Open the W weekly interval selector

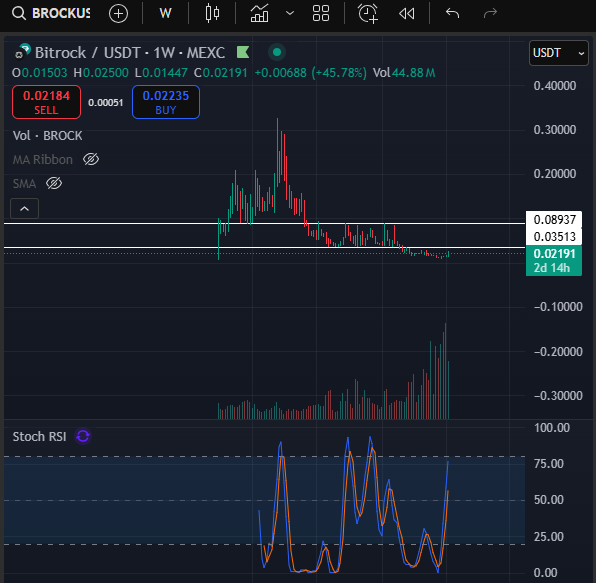(x=165, y=13)
